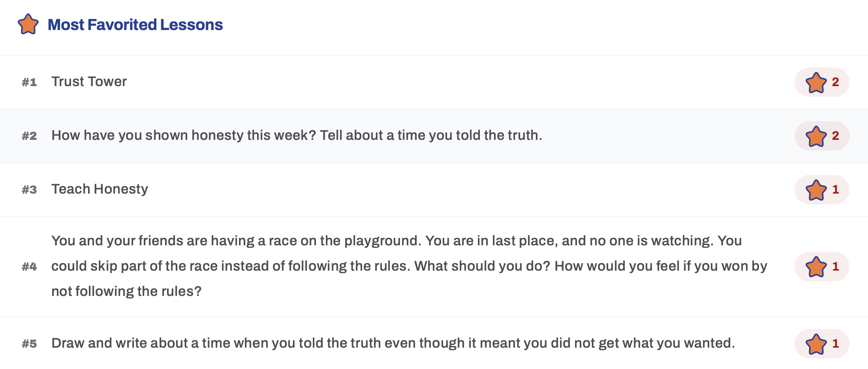This screenshot has width=868, height=369.
Task: Click the #4 rank label
Action: 29,267
